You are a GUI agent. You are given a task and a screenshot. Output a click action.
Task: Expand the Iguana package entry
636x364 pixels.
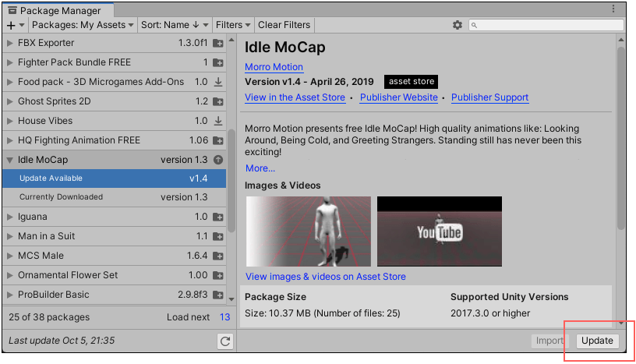10,217
